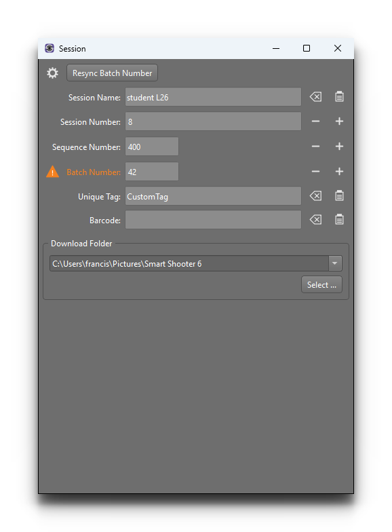The height and width of the screenshot is (532, 392).
Task: Click the Batch Number warning icon
Action: click(53, 172)
